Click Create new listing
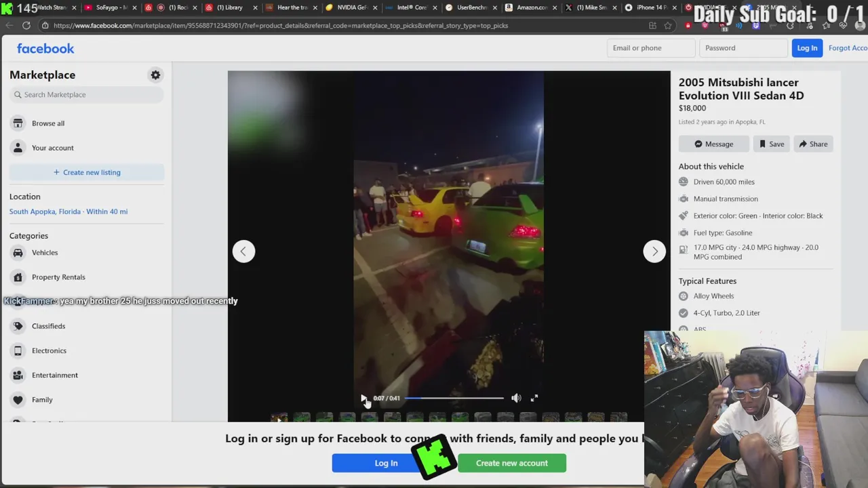The image size is (868, 488). point(87,172)
